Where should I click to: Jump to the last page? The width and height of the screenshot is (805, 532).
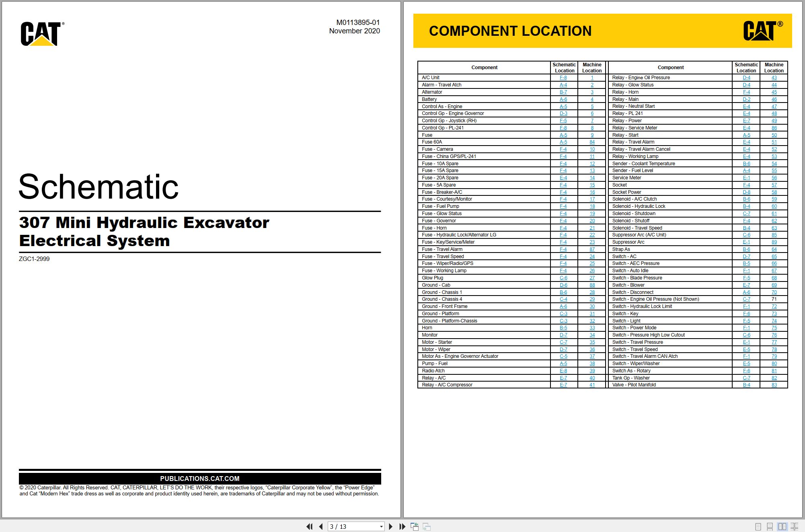coord(402,526)
